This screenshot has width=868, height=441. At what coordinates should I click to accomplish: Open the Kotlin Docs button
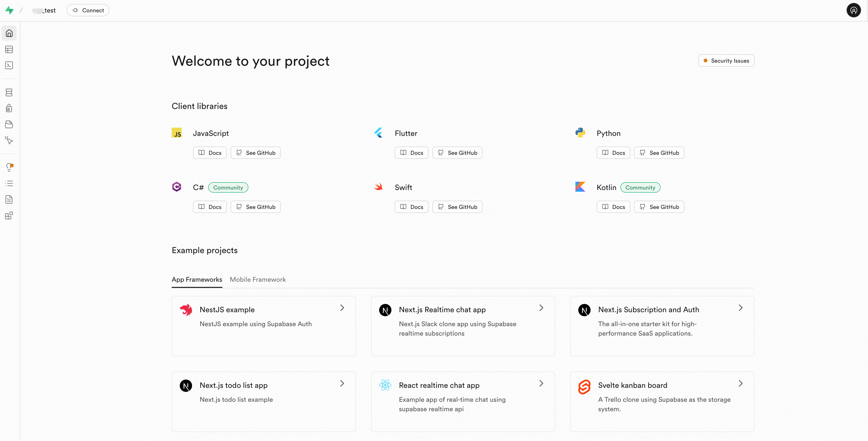click(x=613, y=207)
